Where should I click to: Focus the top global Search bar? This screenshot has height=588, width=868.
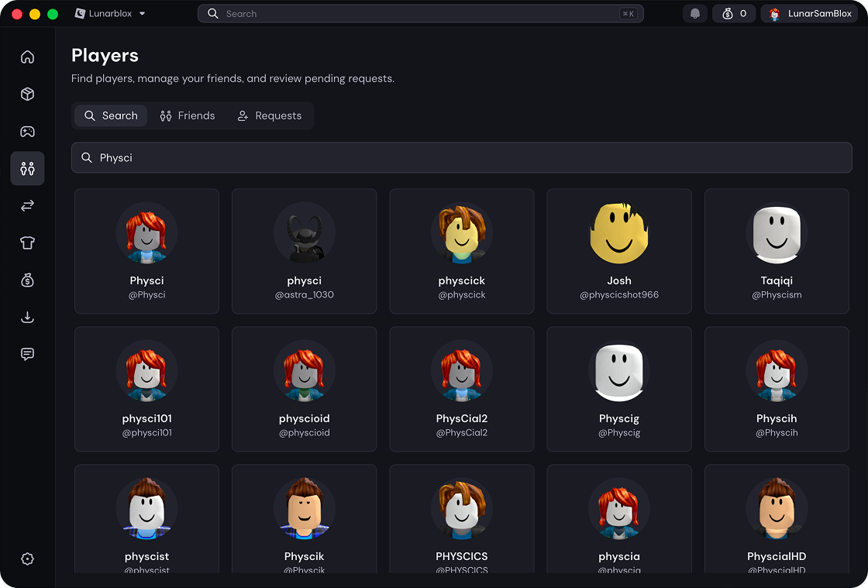point(420,14)
